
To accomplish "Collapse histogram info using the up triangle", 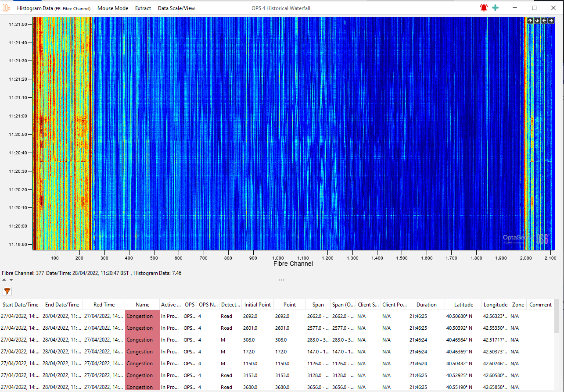I will click(x=5, y=280).
